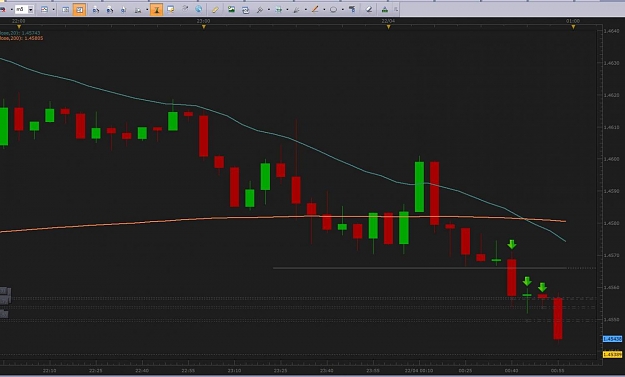Select the crosshair pointer tool icon
This screenshot has height=377, width=625.
pyautogui.click(x=259, y=10)
